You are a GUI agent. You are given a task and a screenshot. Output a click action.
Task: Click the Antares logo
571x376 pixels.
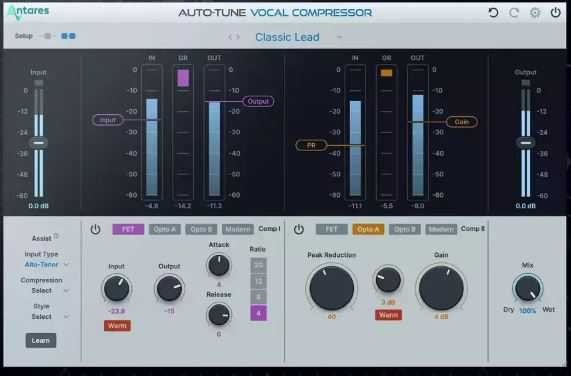tap(28, 12)
